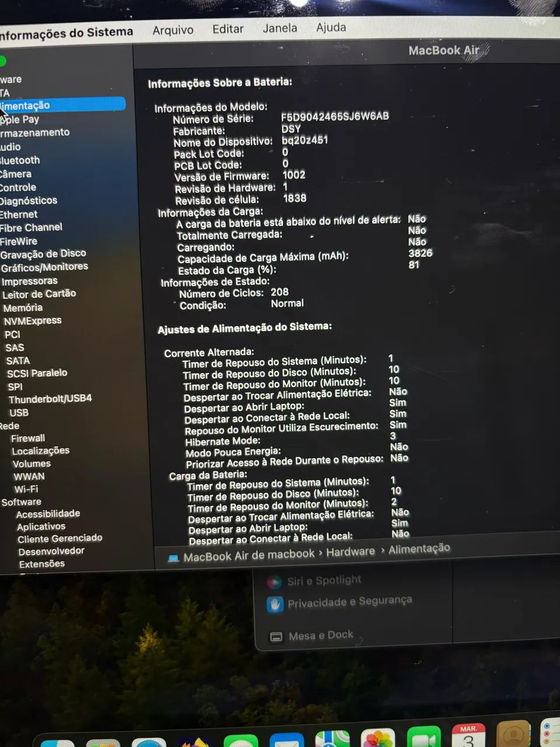Screen dimensions: 560x747
Task: Open Photos from the Dock
Action: click(x=378, y=738)
